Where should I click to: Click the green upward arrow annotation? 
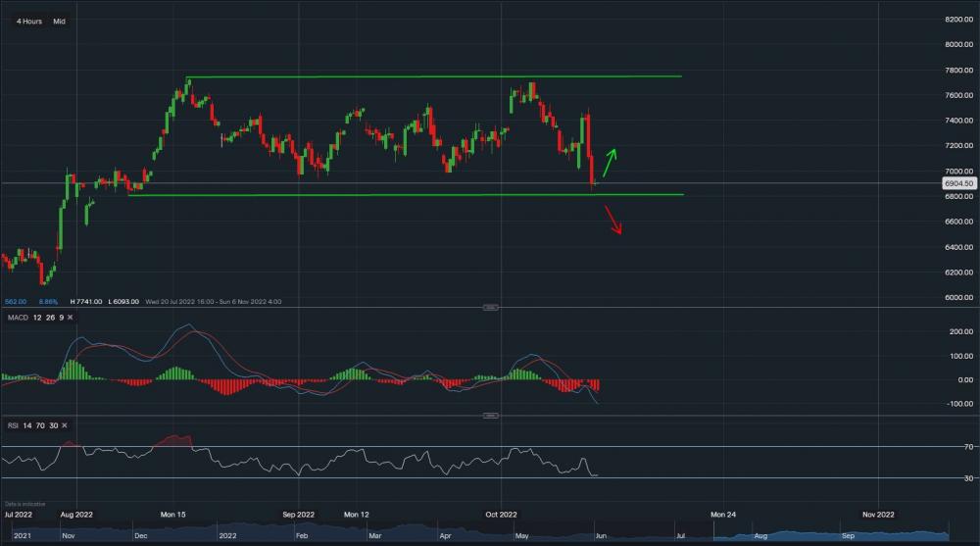tap(610, 162)
